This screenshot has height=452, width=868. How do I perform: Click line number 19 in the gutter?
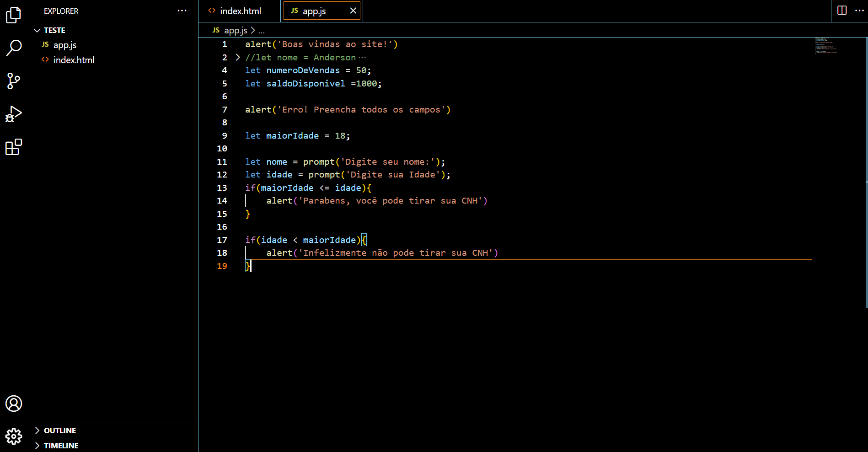pyautogui.click(x=222, y=266)
